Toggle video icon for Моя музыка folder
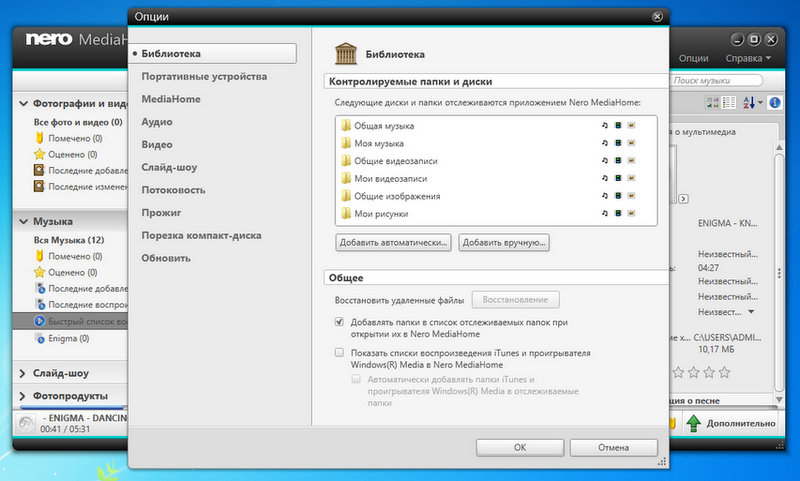 (618, 143)
